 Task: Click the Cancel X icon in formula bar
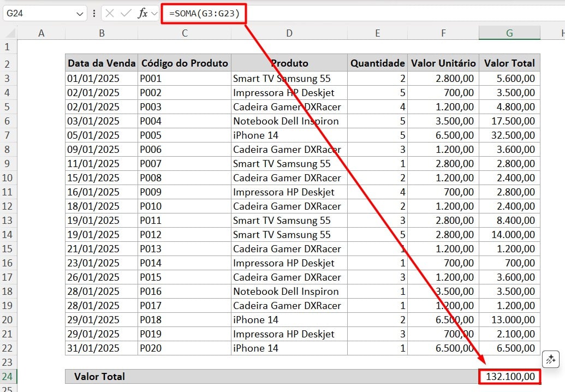[x=110, y=13]
